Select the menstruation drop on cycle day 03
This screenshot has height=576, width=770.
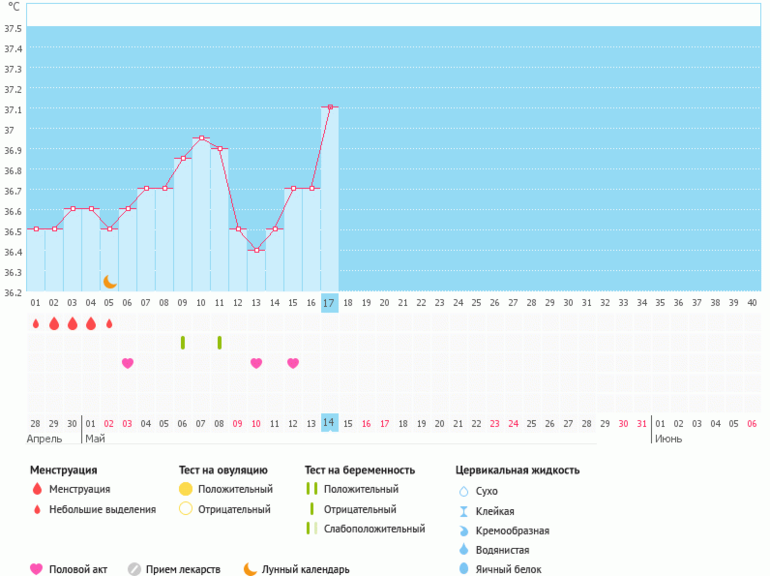coord(72,324)
